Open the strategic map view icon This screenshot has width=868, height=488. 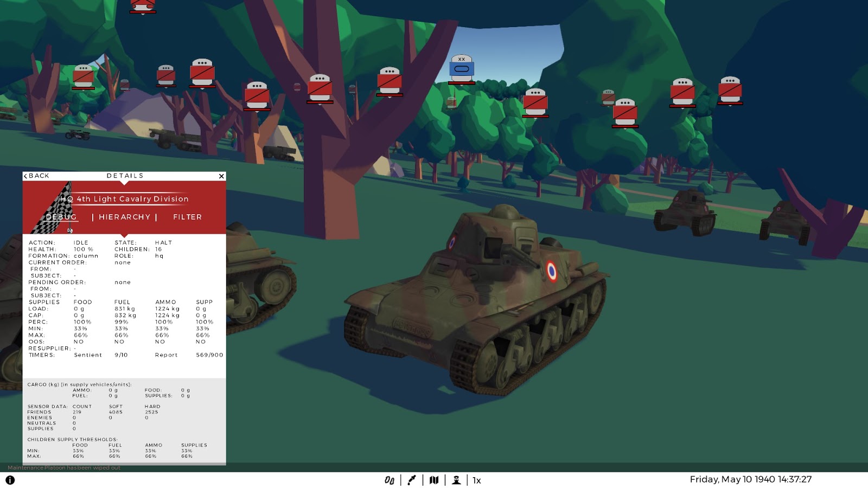(x=434, y=480)
